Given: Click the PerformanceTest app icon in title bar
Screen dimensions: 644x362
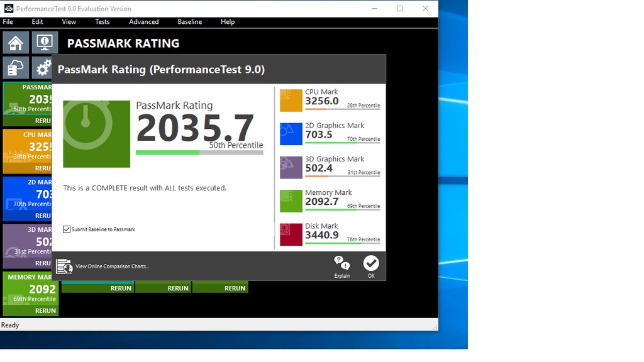Looking at the screenshot, I should 9,9.
